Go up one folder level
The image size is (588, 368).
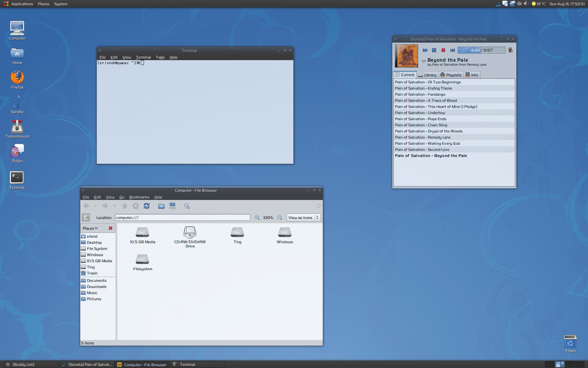click(x=125, y=206)
